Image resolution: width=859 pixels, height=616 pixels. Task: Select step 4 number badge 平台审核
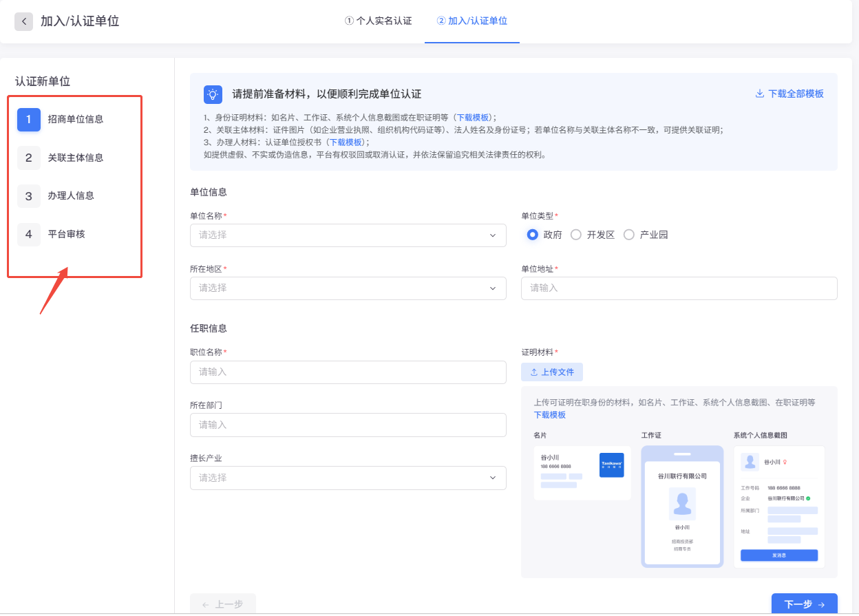tap(29, 235)
